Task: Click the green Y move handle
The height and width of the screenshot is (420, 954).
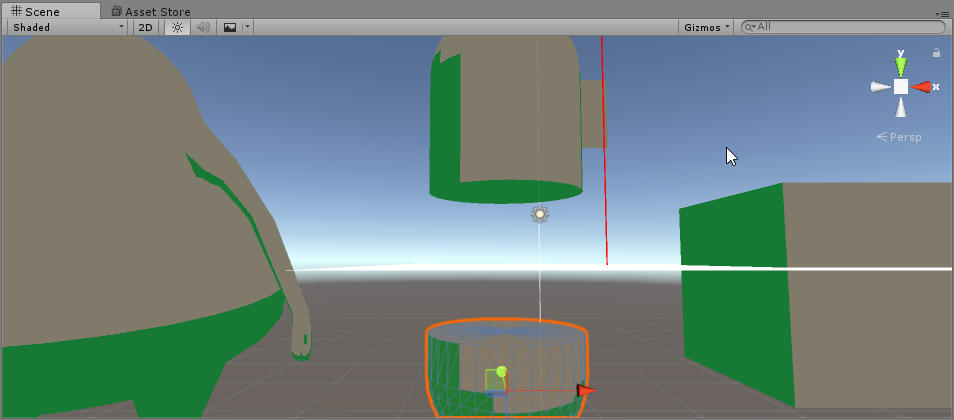Action: [x=501, y=371]
